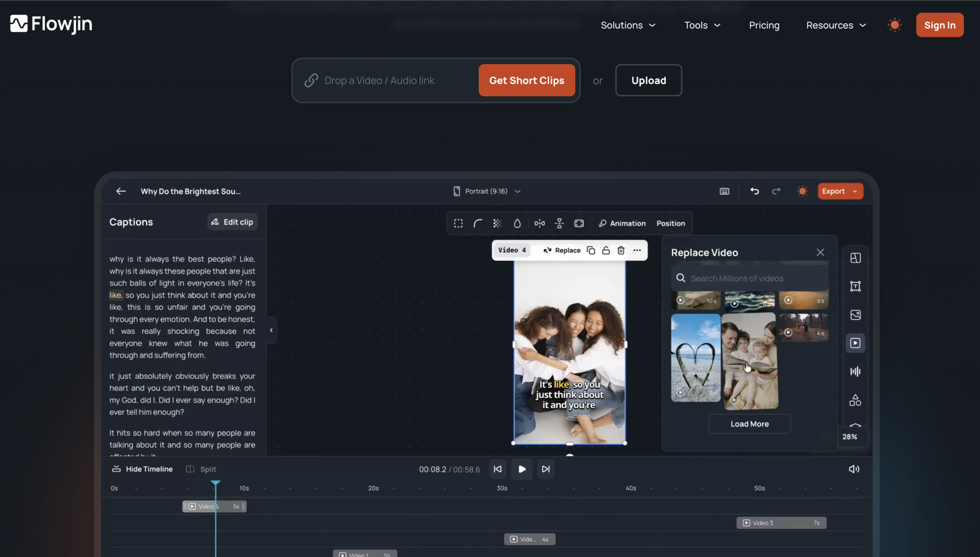Image resolution: width=980 pixels, height=557 pixels.
Task: Open the Pricing page
Action: (764, 25)
